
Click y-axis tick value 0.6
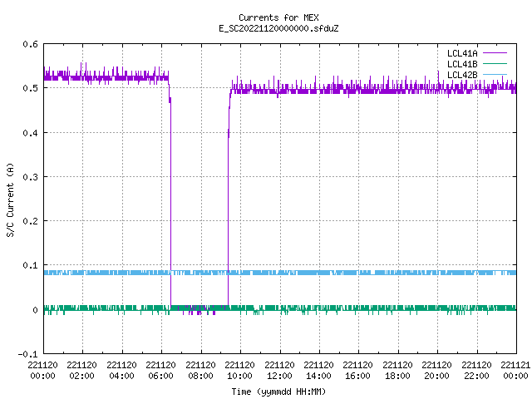pos(30,44)
